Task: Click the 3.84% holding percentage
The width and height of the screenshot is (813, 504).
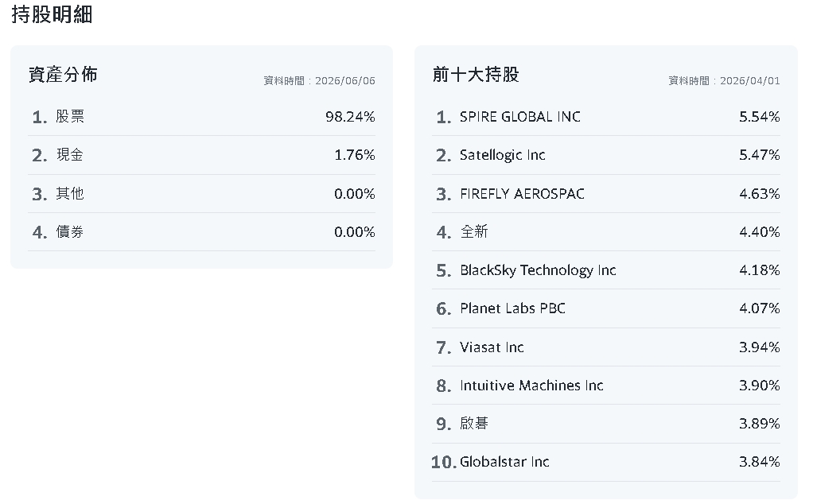Action: (x=760, y=462)
